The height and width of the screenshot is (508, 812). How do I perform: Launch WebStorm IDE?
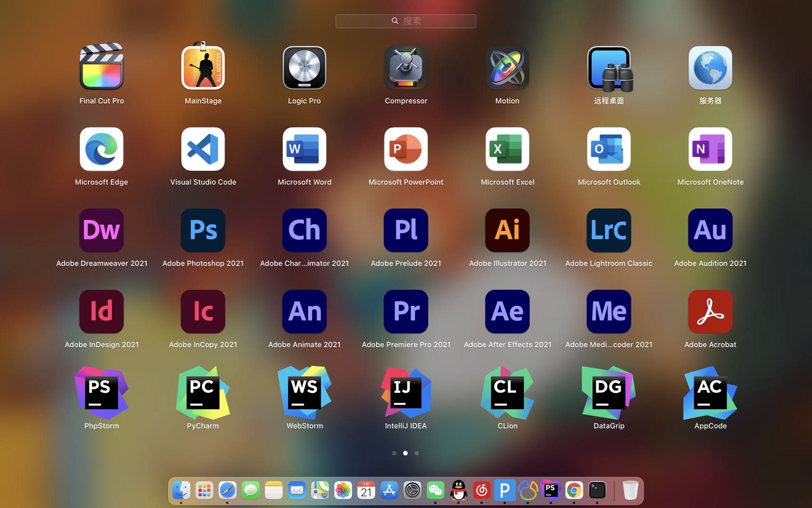click(304, 393)
